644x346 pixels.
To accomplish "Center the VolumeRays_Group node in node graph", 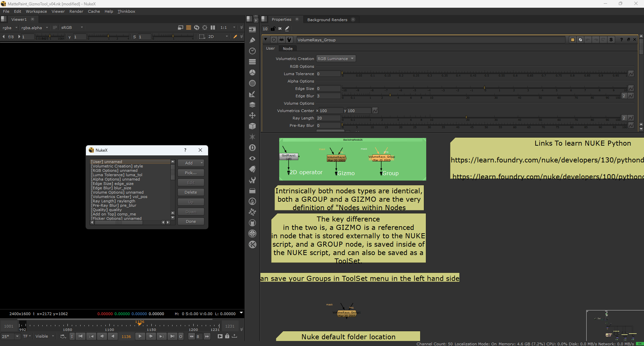I will (274, 40).
